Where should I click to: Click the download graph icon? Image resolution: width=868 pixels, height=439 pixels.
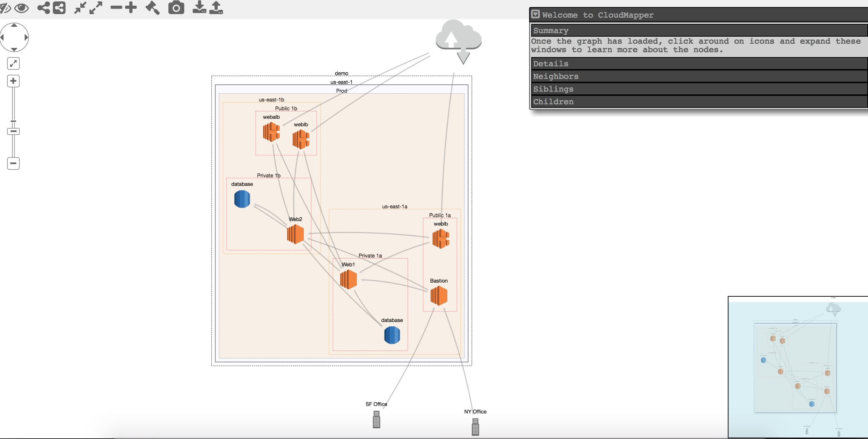tap(199, 8)
